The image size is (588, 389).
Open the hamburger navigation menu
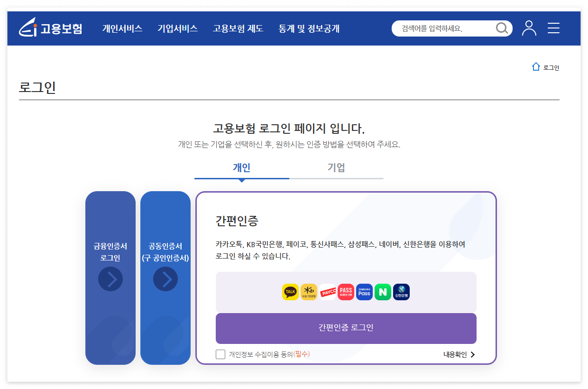(553, 28)
